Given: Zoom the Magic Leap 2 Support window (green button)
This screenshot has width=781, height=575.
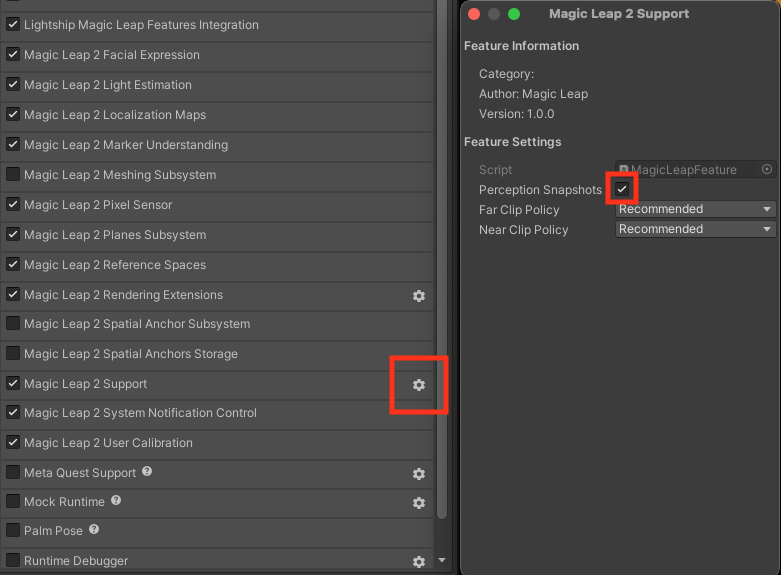Looking at the screenshot, I should click(x=514, y=14).
